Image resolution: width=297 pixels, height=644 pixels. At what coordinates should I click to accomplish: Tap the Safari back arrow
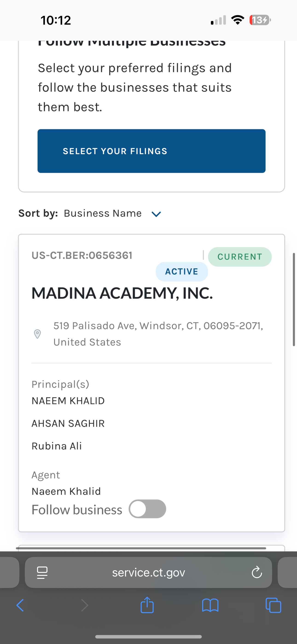coord(20,605)
